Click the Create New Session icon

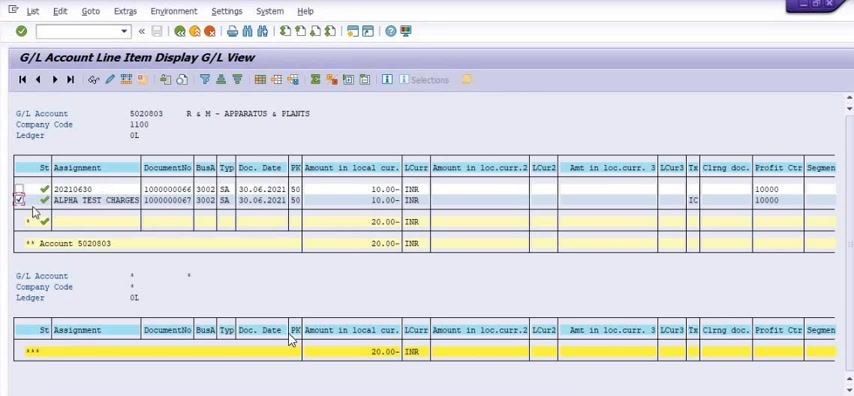[353, 32]
